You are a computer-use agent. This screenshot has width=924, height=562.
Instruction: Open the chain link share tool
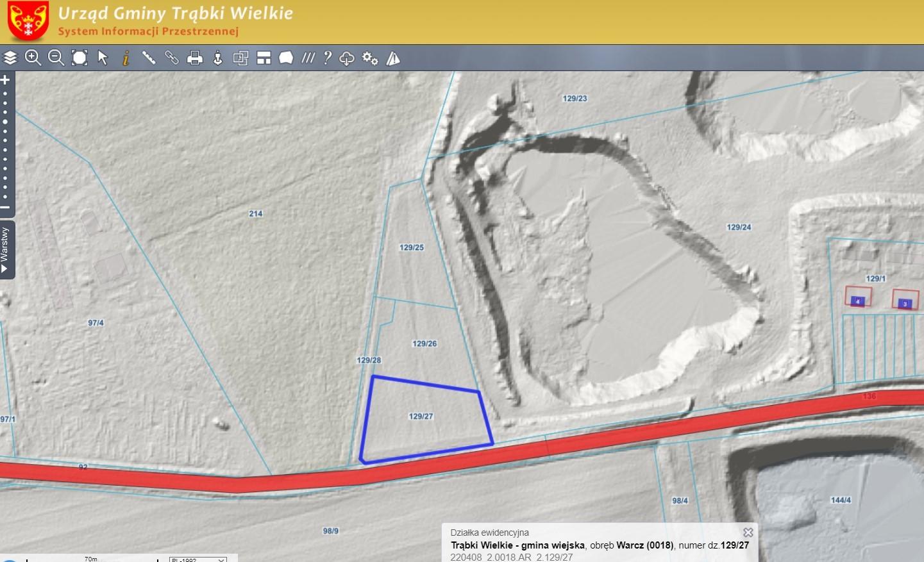[172, 58]
